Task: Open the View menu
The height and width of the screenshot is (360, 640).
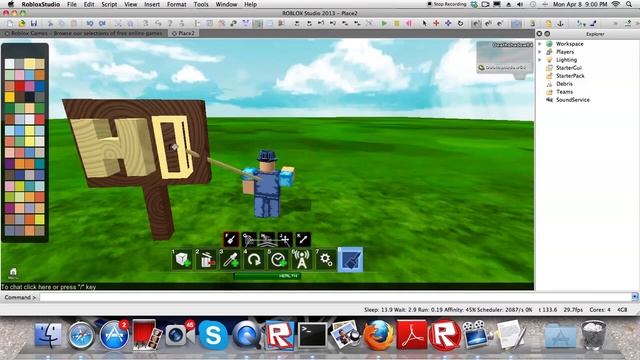Action: click(x=131, y=4)
